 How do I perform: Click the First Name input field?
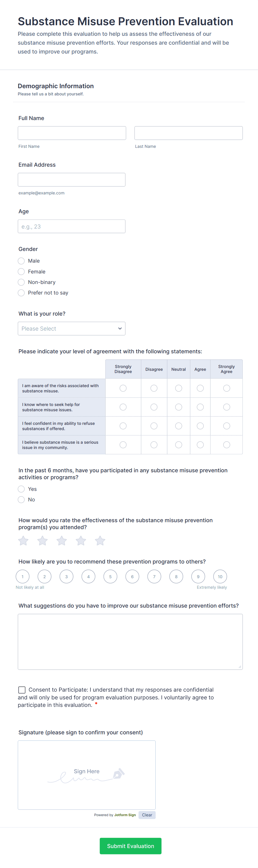(72, 133)
